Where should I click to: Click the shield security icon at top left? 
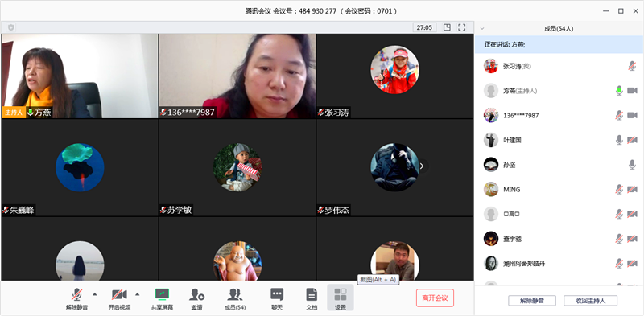click(11, 27)
